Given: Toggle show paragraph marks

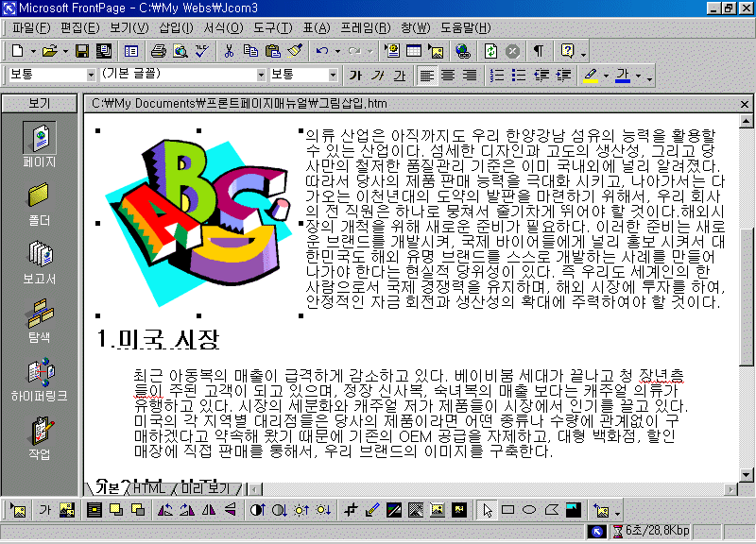Looking at the screenshot, I should point(538,51).
